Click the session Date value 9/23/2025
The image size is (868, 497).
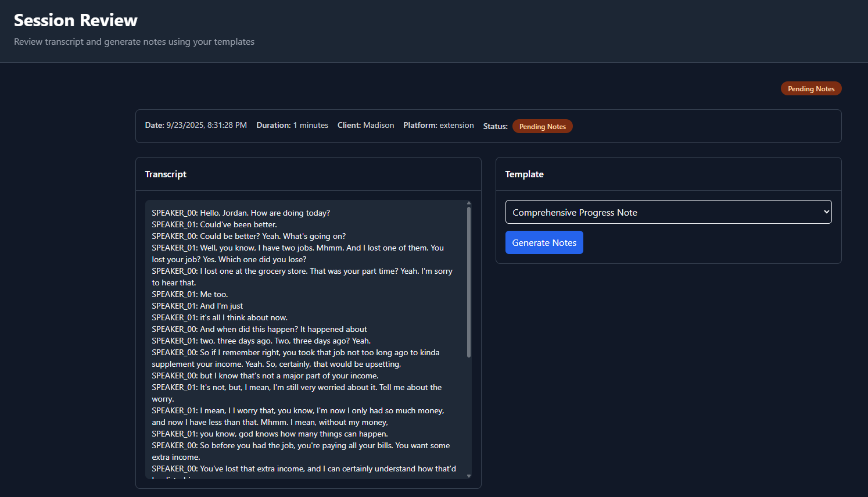click(x=206, y=126)
